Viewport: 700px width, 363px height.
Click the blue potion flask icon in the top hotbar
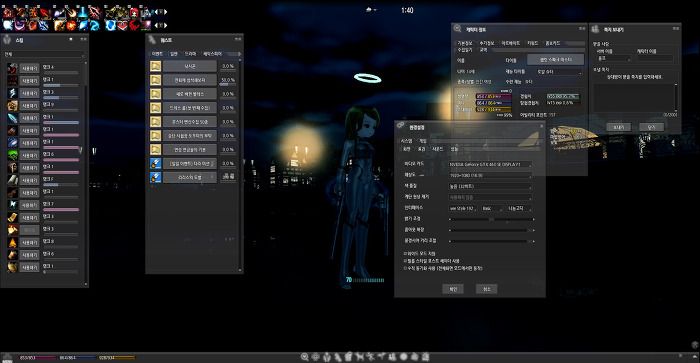coord(83,12)
